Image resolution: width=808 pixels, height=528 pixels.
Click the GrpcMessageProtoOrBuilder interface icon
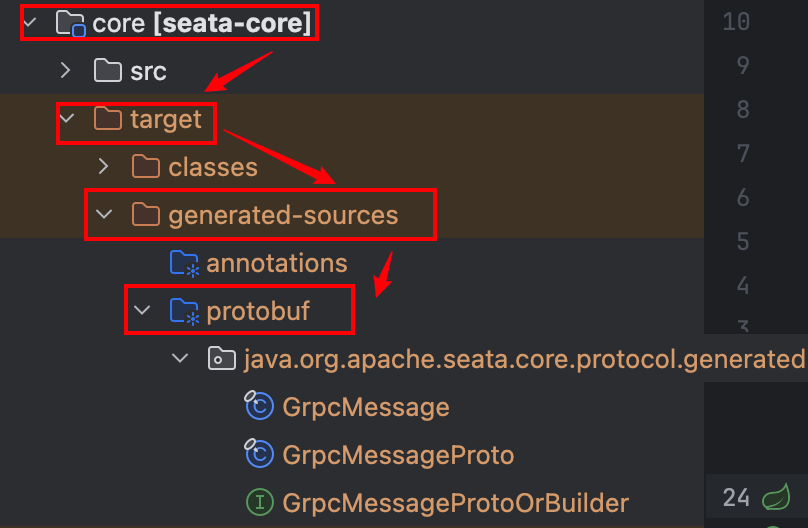(x=259, y=502)
